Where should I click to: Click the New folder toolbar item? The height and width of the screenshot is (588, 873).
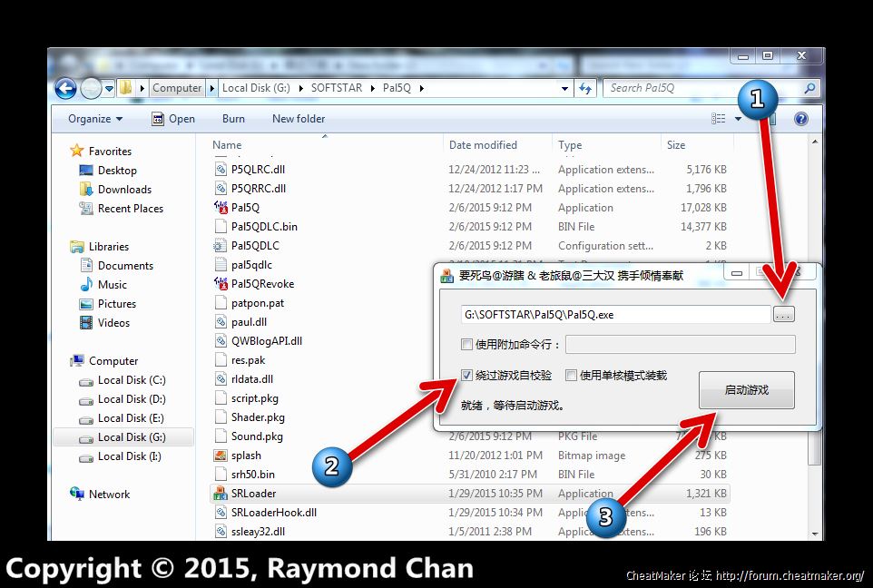[299, 119]
